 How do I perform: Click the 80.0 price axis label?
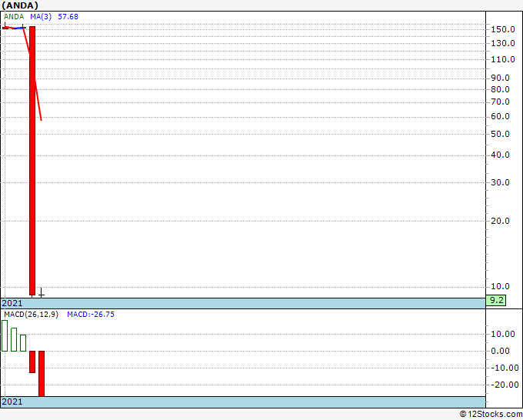(501, 89)
